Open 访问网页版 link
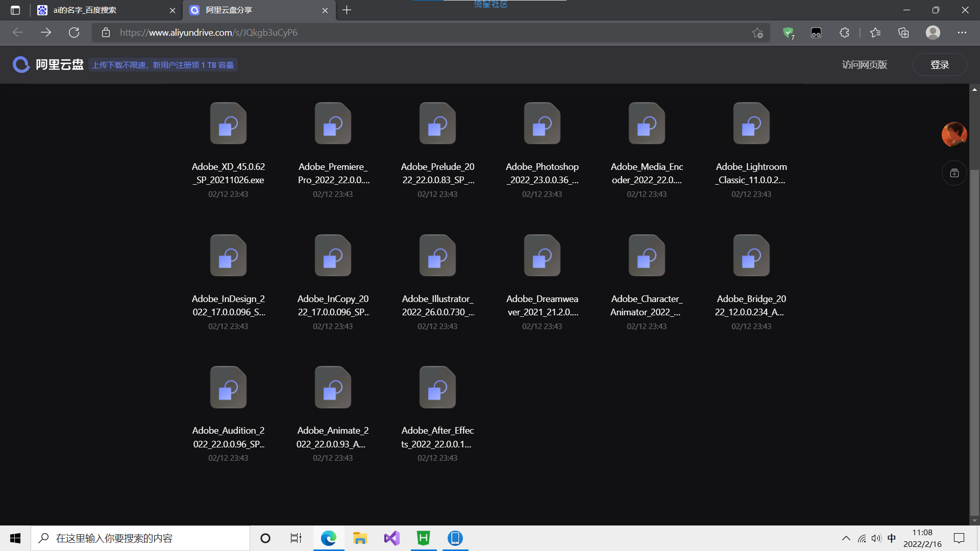The width and height of the screenshot is (980, 551). pyautogui.click(x=864, y=65)
